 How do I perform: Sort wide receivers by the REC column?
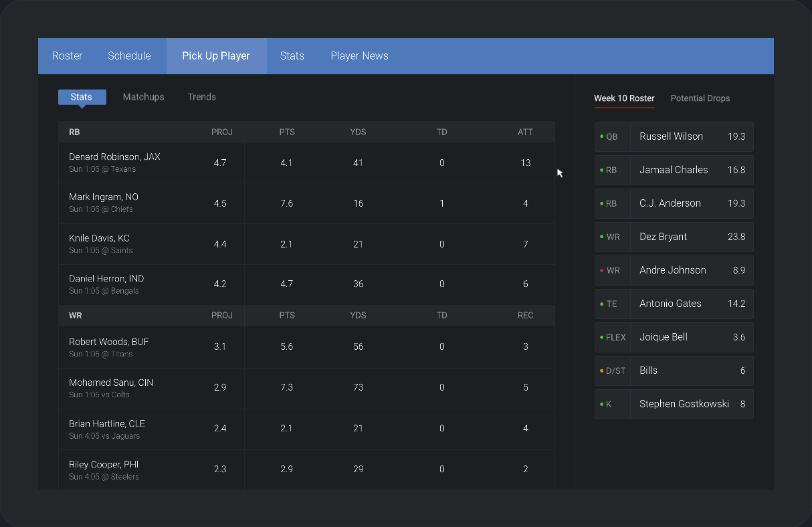526,315
